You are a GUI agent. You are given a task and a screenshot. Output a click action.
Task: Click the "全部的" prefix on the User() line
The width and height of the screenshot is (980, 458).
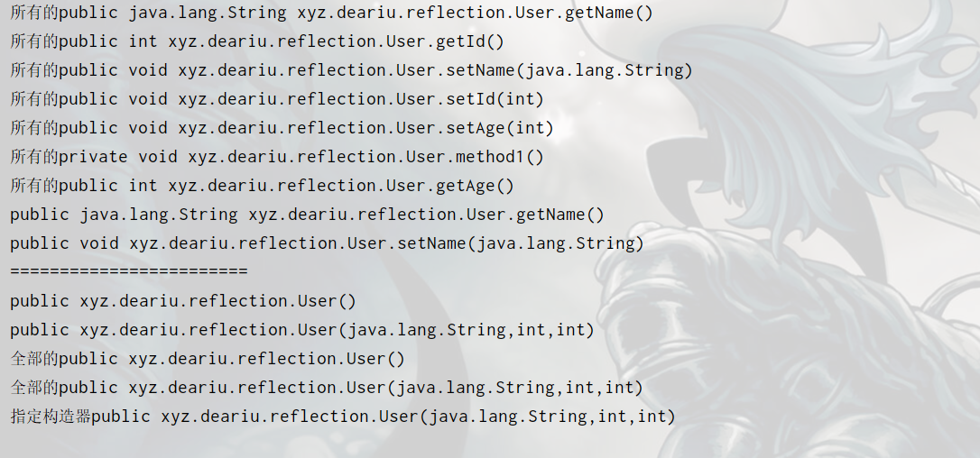click(34, 359)
